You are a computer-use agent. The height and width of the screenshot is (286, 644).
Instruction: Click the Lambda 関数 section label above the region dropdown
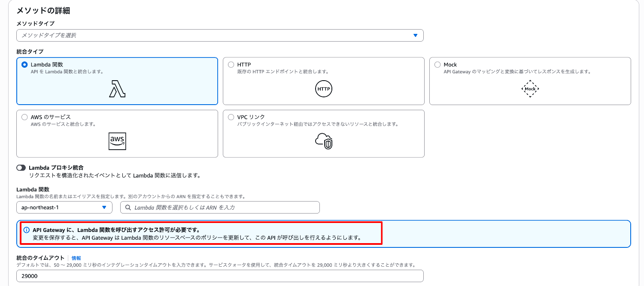pyautogui.click(x=33, y=189)
